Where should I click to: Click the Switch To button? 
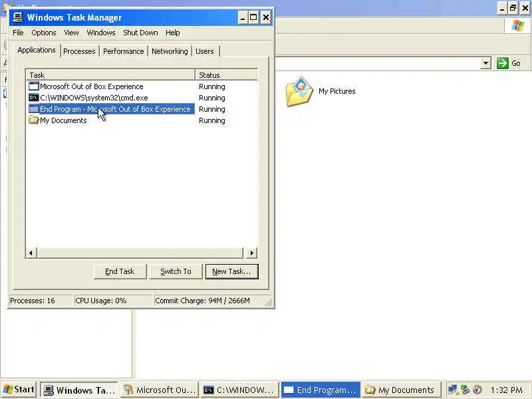[176, 271]
